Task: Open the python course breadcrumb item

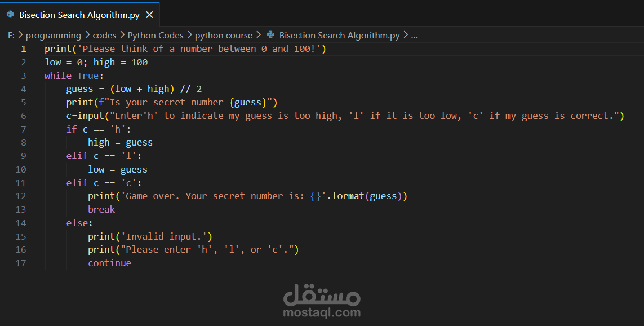Action: pos(224,35)
